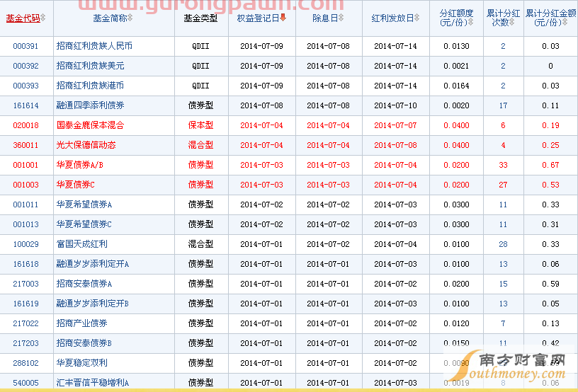Sort by 基金简称 header text

click(110, 18)
